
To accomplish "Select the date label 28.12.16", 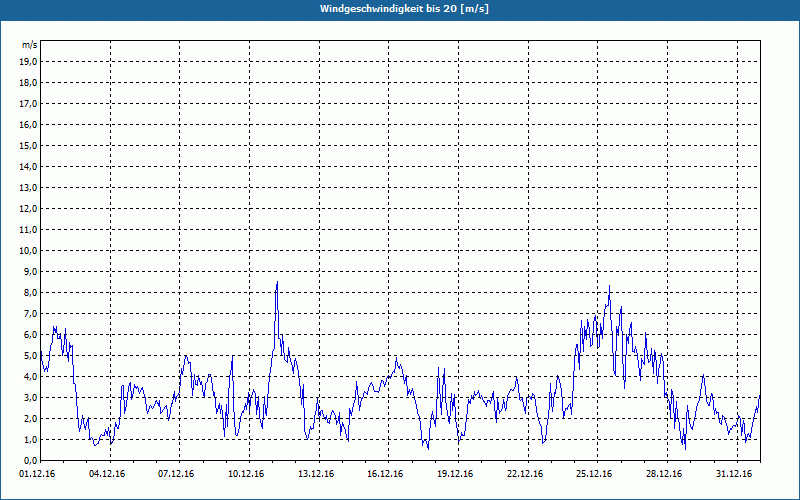I will pyautogui.click(x=664, y=474).
